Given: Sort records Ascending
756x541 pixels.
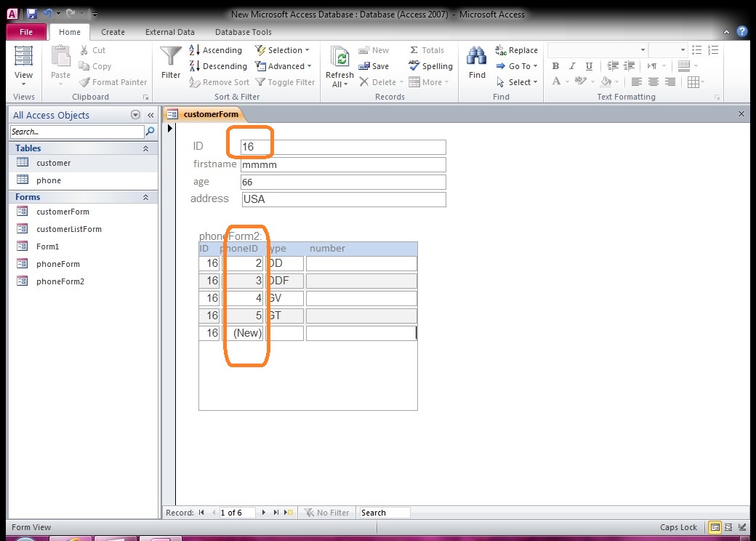Looking at the screenshot, I should pos(215,50).
